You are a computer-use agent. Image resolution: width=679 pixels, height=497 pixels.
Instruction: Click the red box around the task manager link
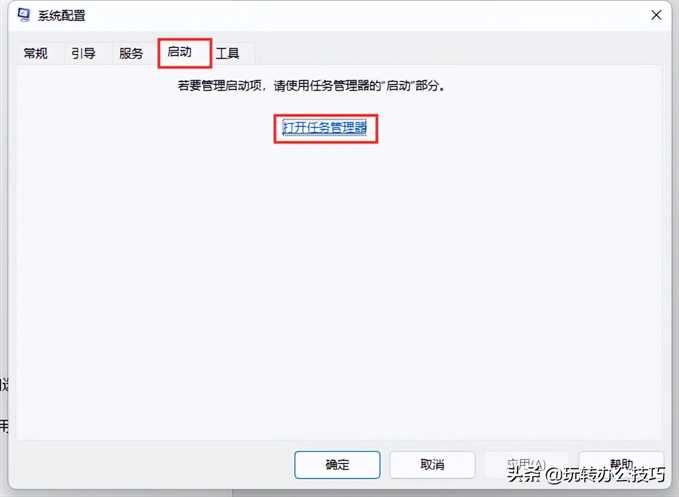tap(326, 129)
